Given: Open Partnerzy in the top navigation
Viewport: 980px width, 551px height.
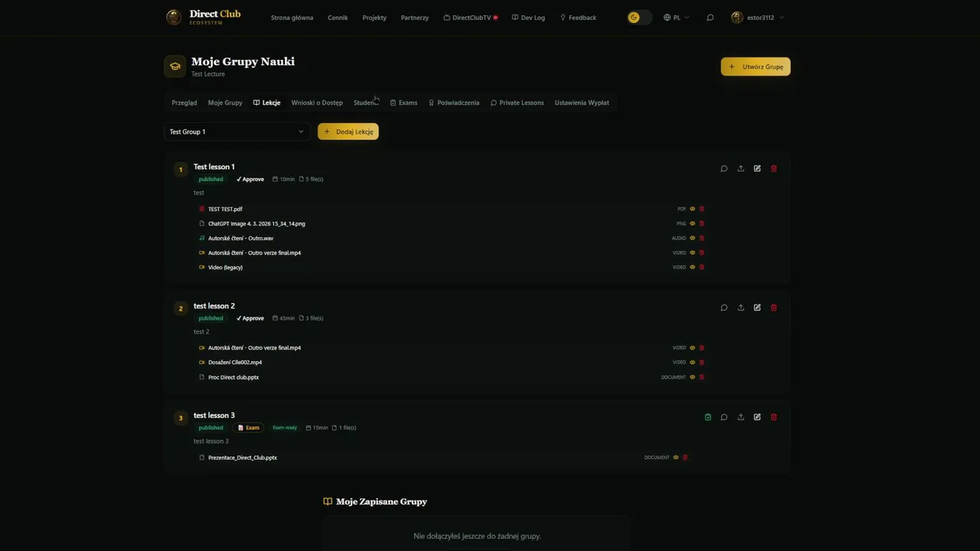Looking at the screenshot, I should (x=415, y=18).
